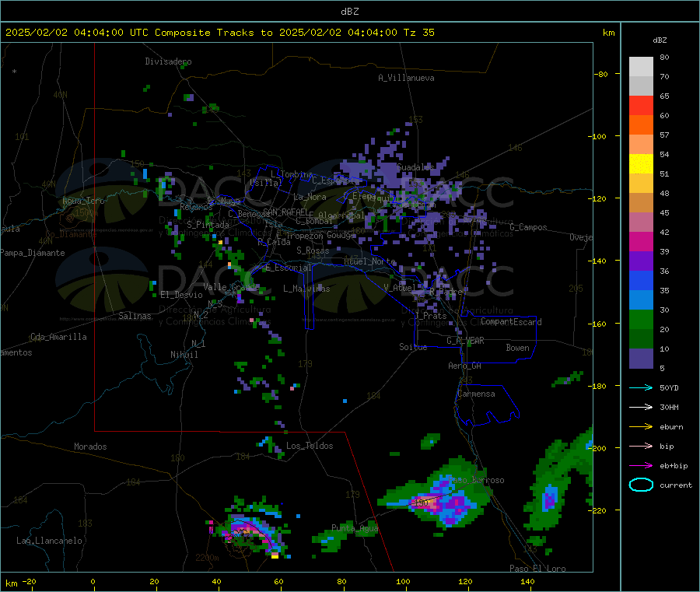700x592 pixels.
Task: Select the A_Villanueva map label
Action: point(406,78)
